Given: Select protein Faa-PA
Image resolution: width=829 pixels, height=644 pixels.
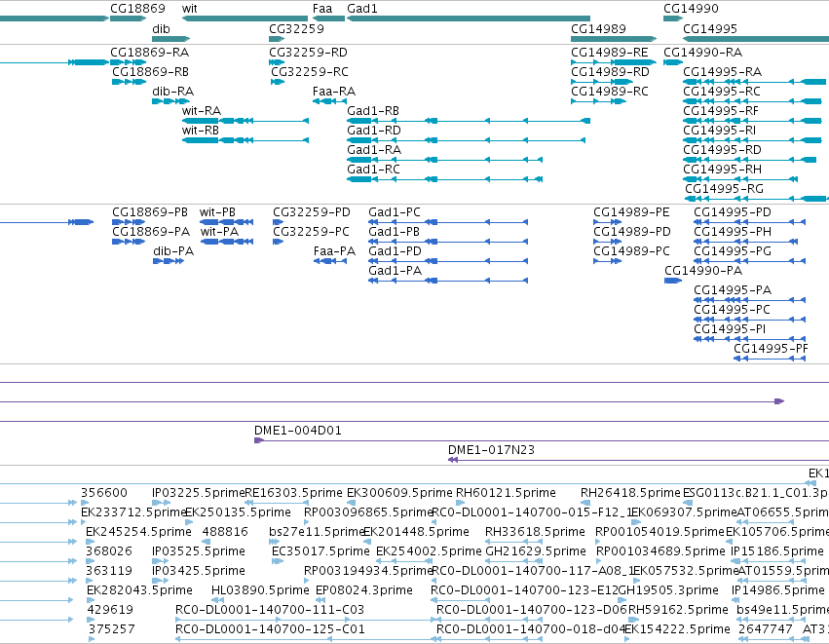Looking at the screenshot, I should [335, 251].
